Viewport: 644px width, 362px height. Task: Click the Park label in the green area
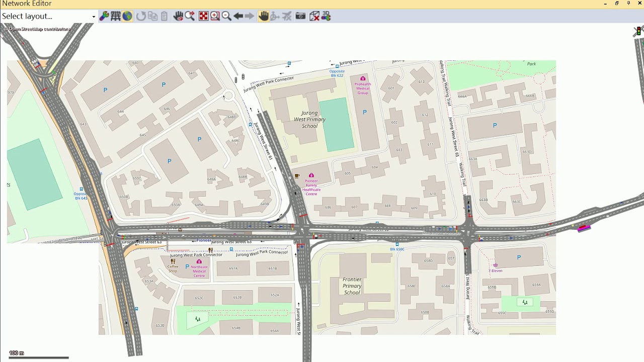tap(531, 64)
